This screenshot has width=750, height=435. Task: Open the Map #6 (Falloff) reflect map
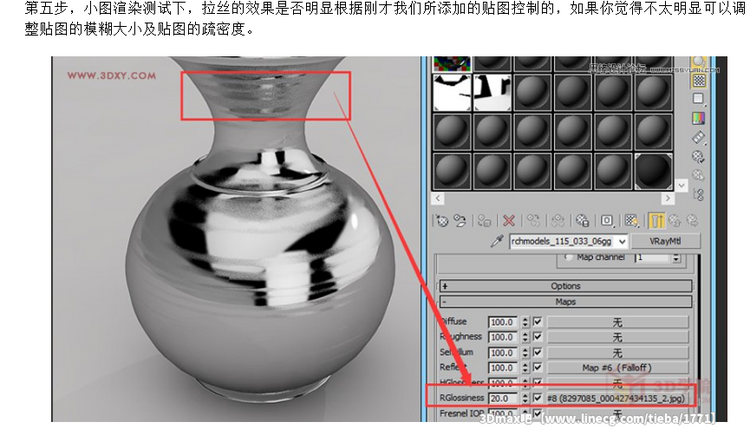617,368
